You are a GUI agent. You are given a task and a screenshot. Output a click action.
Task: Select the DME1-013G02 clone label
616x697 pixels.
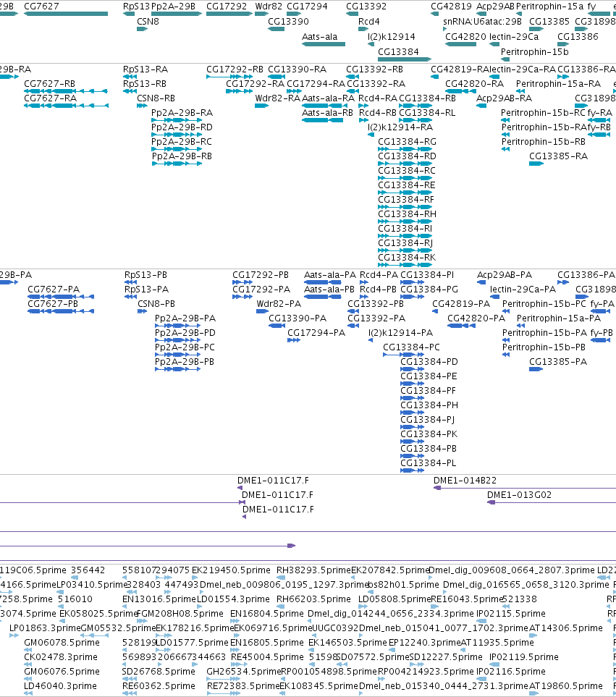tap(519, 495)
